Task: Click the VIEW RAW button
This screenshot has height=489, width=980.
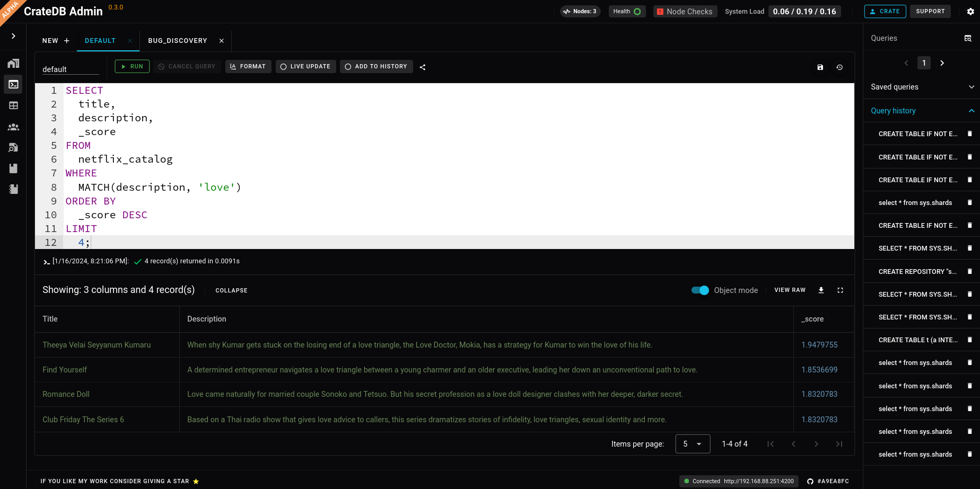Action: point(790,290)
